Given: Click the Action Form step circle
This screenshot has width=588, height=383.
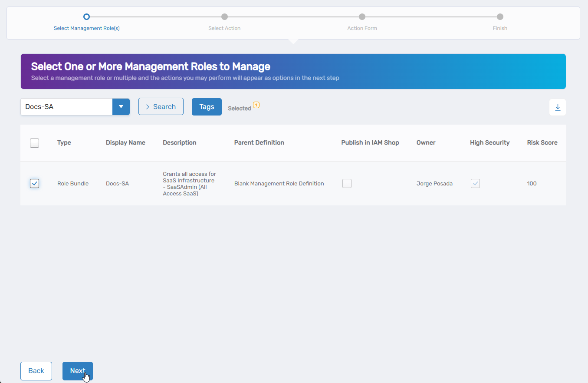Looking at the screenshot, I should tap(362, 17).
